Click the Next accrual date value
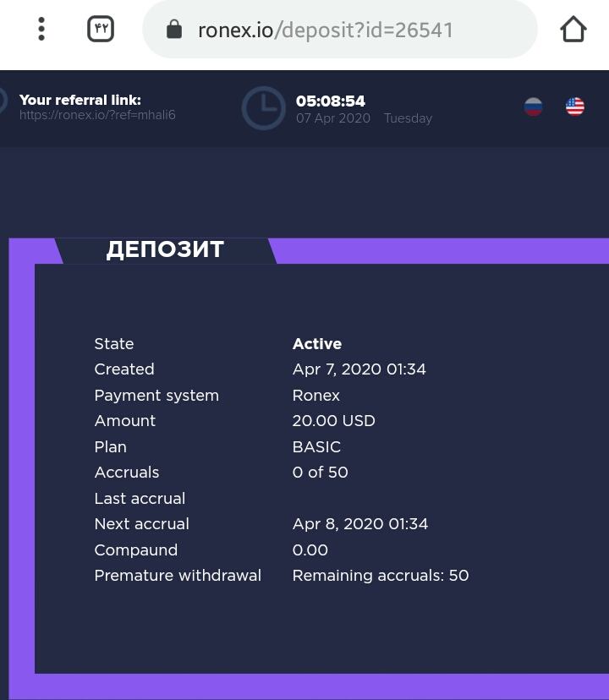This screenshot has width=609, height=700. tap(360, 524)
